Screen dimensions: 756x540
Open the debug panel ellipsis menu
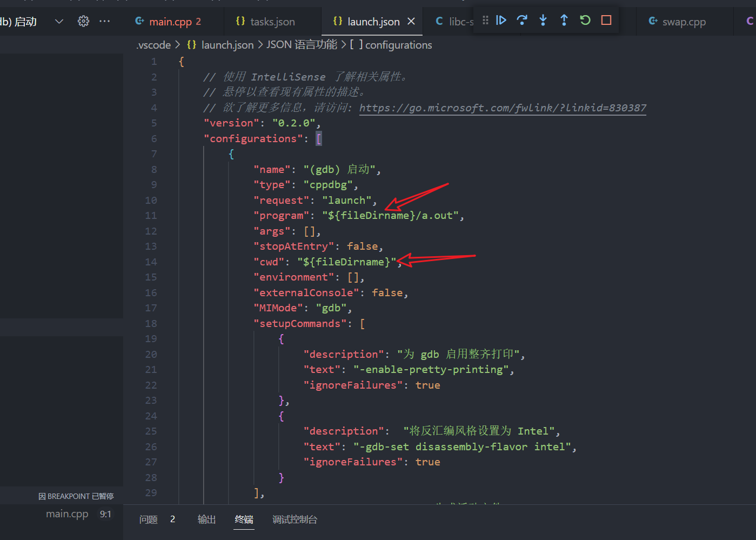[x=105, y=21]
